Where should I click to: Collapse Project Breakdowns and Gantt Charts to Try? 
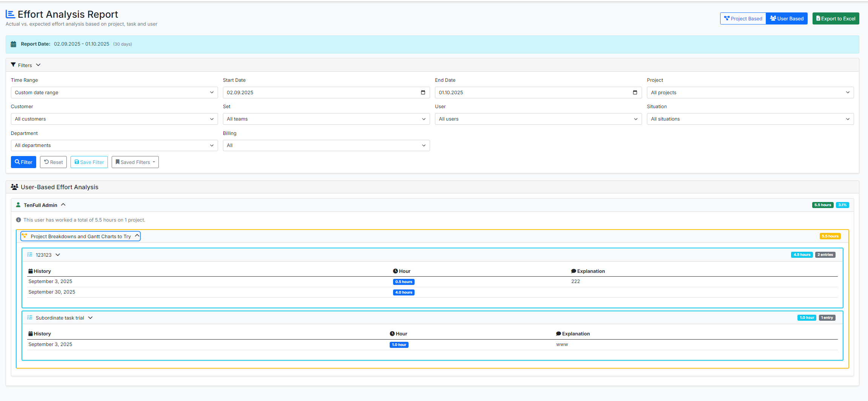tap(137, 236)
